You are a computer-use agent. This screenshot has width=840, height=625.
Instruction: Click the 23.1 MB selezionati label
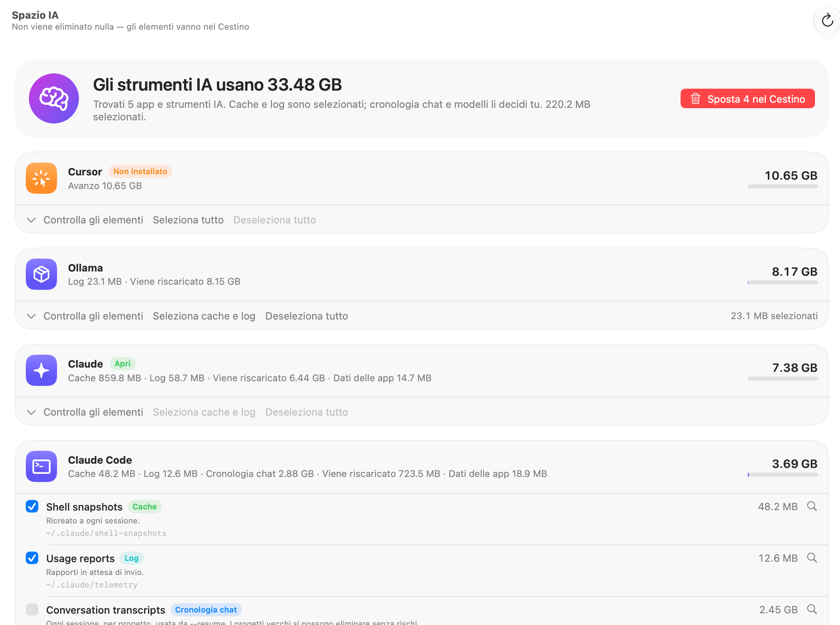774,316
